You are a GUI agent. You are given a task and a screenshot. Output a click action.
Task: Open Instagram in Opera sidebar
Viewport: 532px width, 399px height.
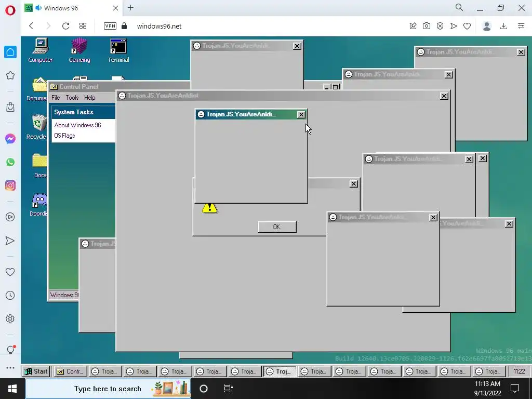pos(10,185)
